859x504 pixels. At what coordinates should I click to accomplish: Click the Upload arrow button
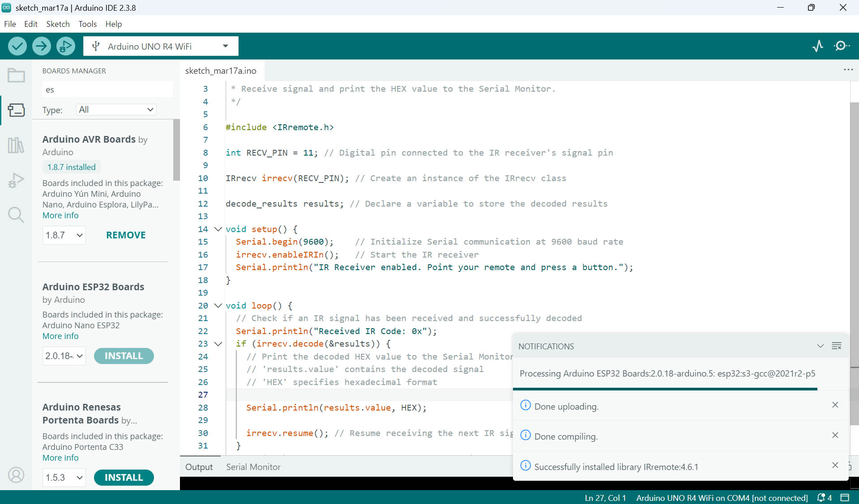(42, 46)
